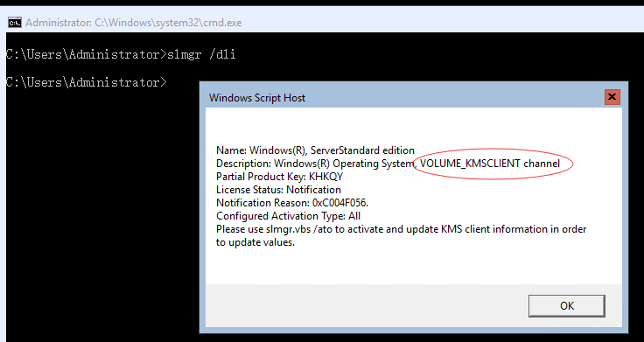Confirm the dialog with the OK button
644x342 pixels.
(x=566, y=306)
